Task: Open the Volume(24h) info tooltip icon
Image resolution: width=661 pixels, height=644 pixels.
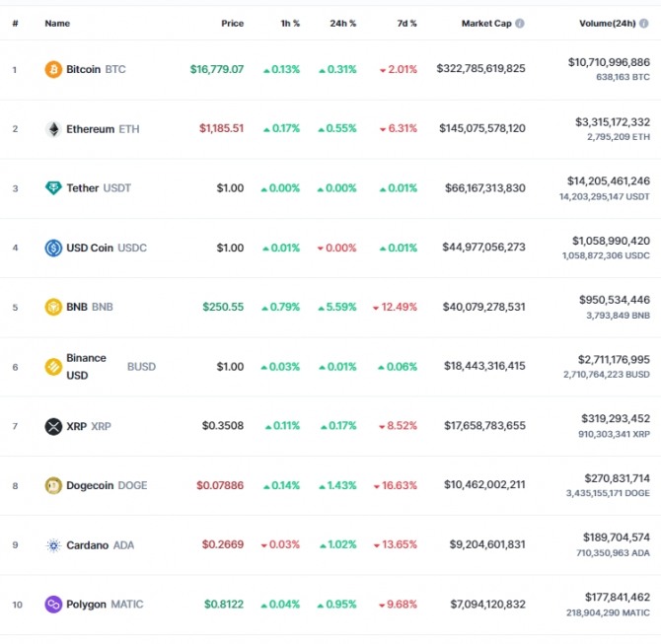Action: tap(643, 24)
